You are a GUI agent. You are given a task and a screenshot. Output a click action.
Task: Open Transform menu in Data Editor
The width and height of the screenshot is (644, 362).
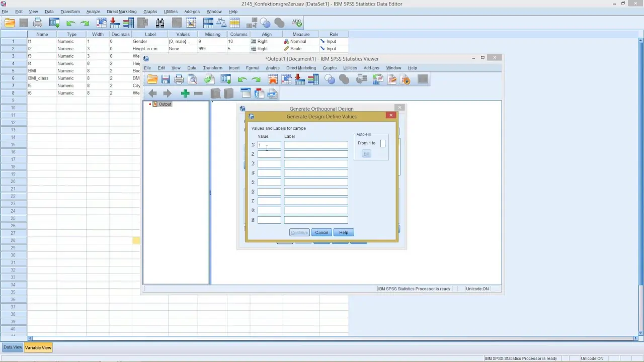click(x=70, y=12)
